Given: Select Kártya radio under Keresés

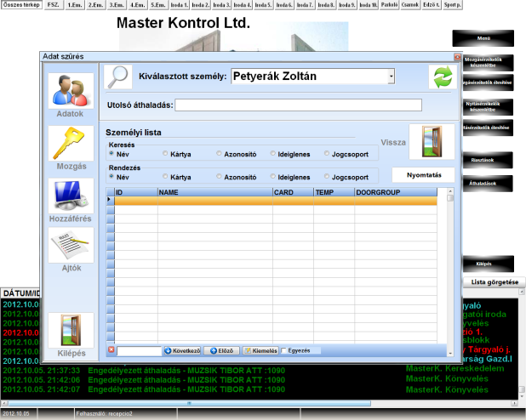Looking at the screenshot, I should 165,154.
